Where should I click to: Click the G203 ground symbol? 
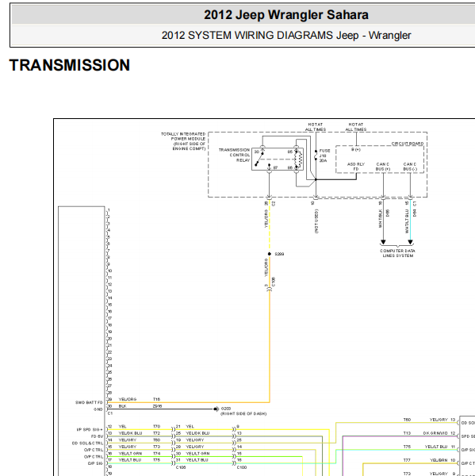(216, 409)
